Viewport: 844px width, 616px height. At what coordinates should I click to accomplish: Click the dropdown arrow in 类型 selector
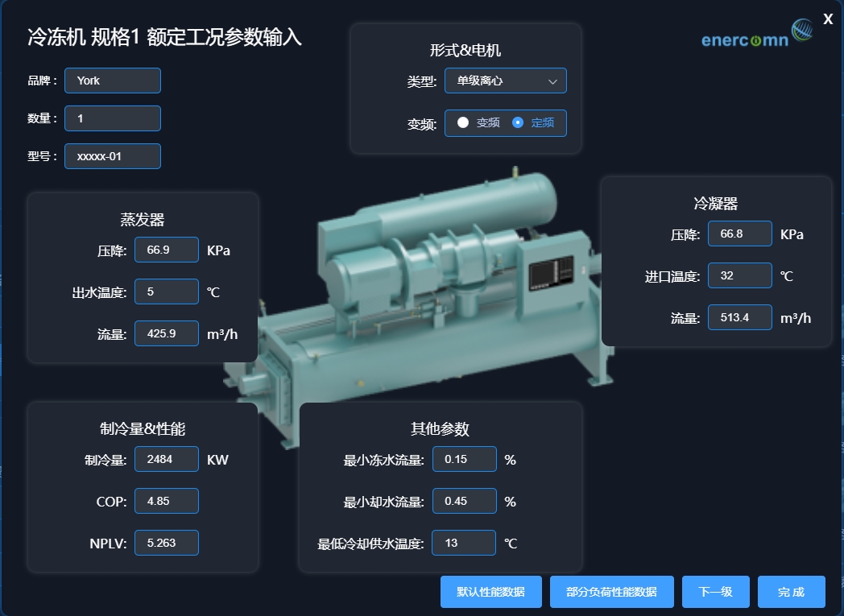tap(552, 81)
